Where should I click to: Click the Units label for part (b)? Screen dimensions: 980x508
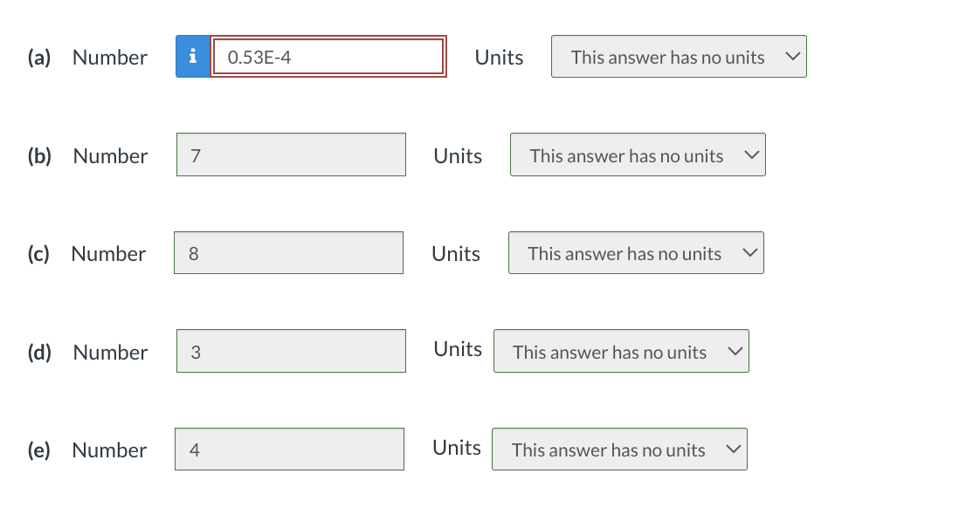[x=458, y=155]
